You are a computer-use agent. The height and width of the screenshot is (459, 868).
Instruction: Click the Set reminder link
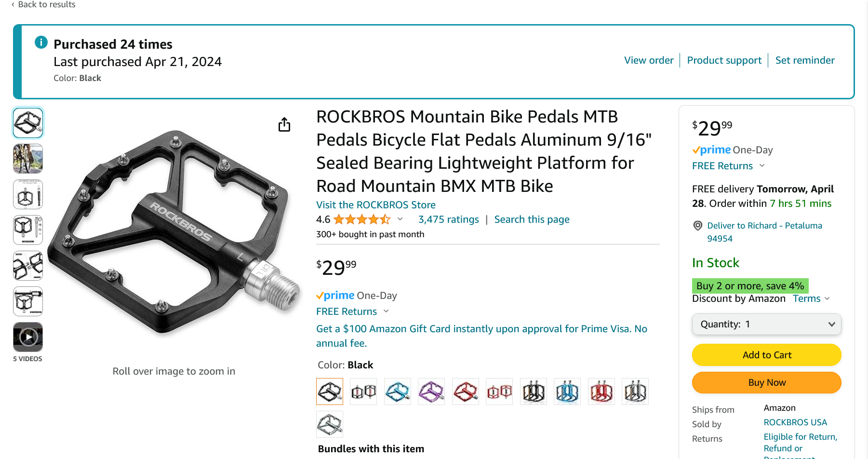[805, 60]
